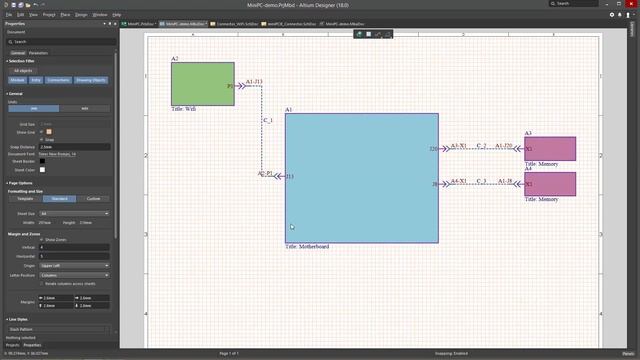Toggle the Snap checkbox
Image resolution: width=640 pixels, height=360 pixels.
coord(41,140)
